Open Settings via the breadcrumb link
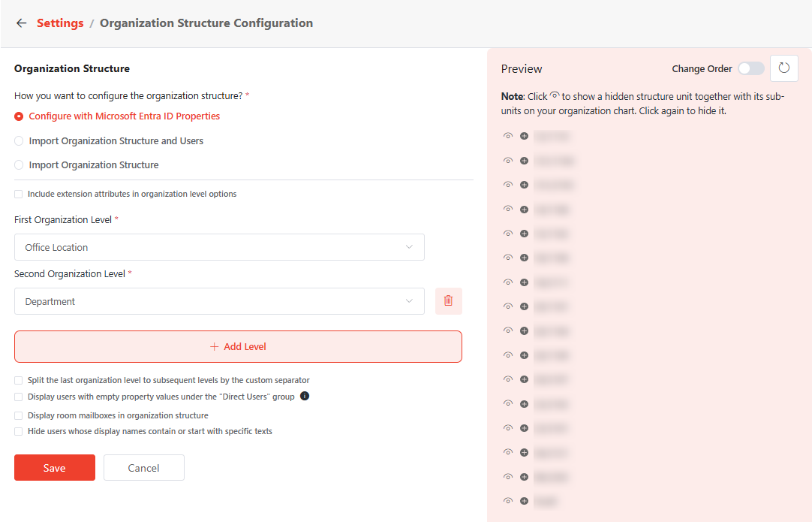The width and height of the screenshot is (812, 522). pyautogui.click(x=60, y=23)
